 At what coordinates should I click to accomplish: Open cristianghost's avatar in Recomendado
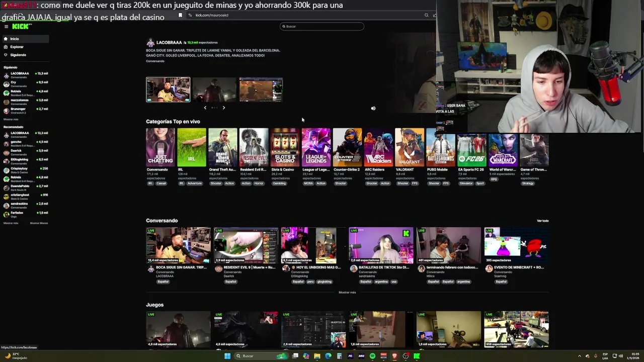[x=6, y=196]
